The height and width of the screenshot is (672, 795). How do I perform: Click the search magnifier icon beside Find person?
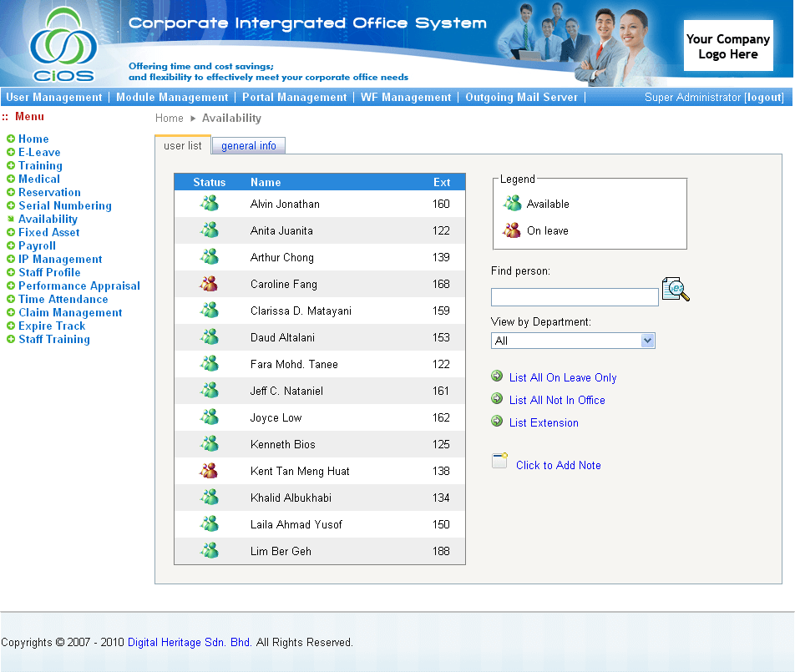click(675, 290)
